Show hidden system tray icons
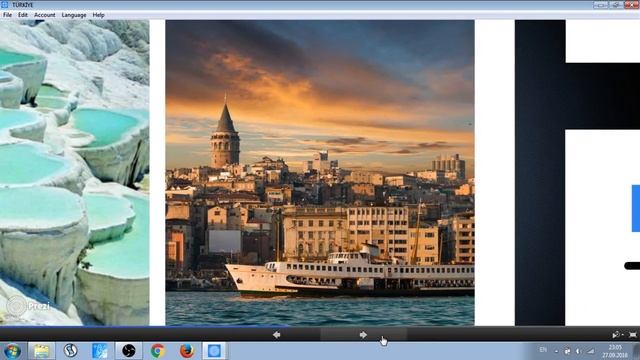The width and height of the screenshot is (640, 360). [556, 351]
